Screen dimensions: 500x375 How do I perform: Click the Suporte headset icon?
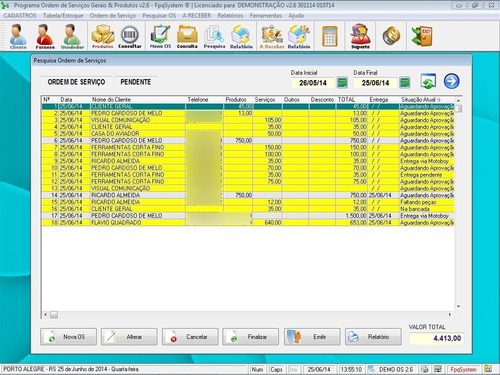click(360, 36)
